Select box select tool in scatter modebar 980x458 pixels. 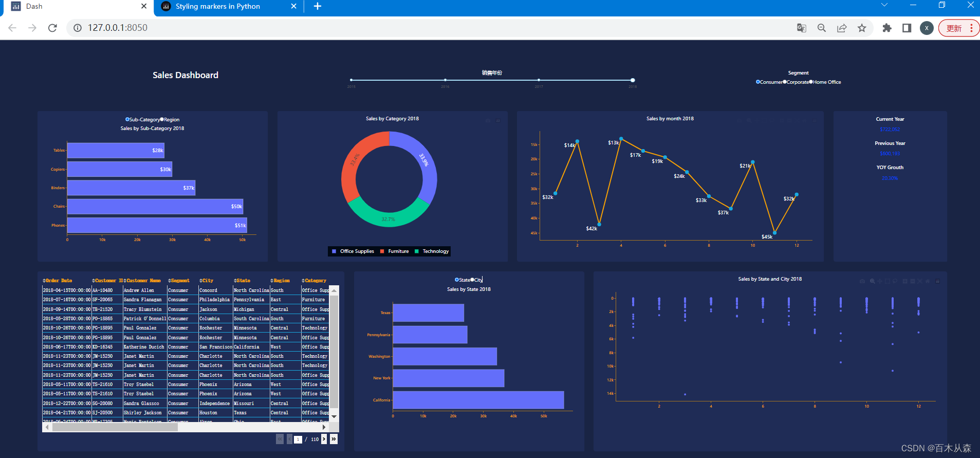pos(887,281)
